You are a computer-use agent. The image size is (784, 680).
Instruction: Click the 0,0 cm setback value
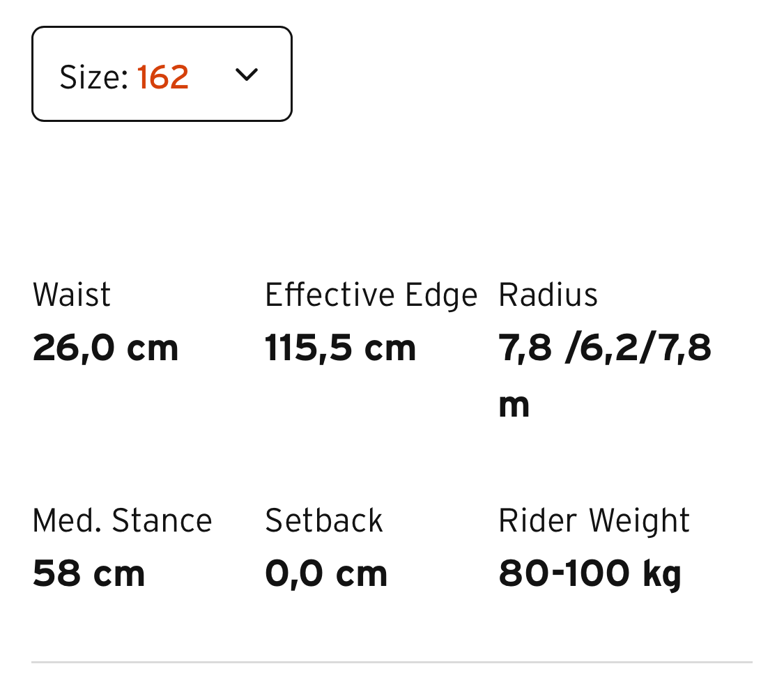tap(326, 573)
